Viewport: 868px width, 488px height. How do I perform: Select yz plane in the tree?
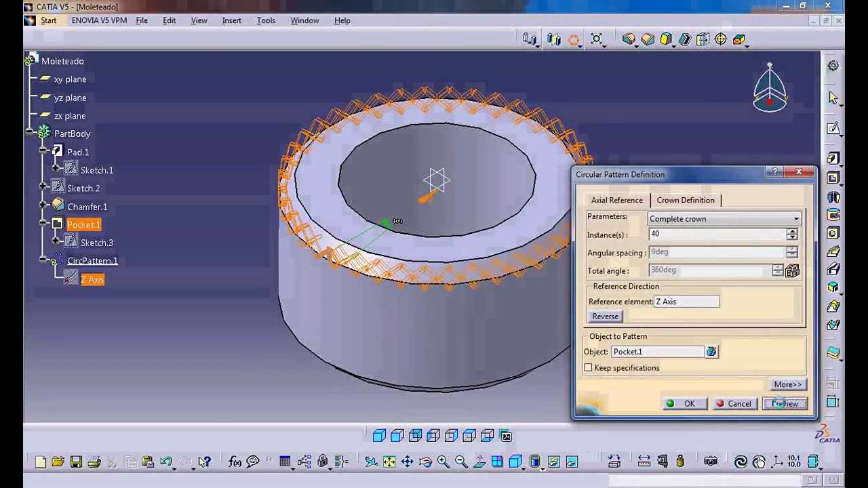[70, 98]
